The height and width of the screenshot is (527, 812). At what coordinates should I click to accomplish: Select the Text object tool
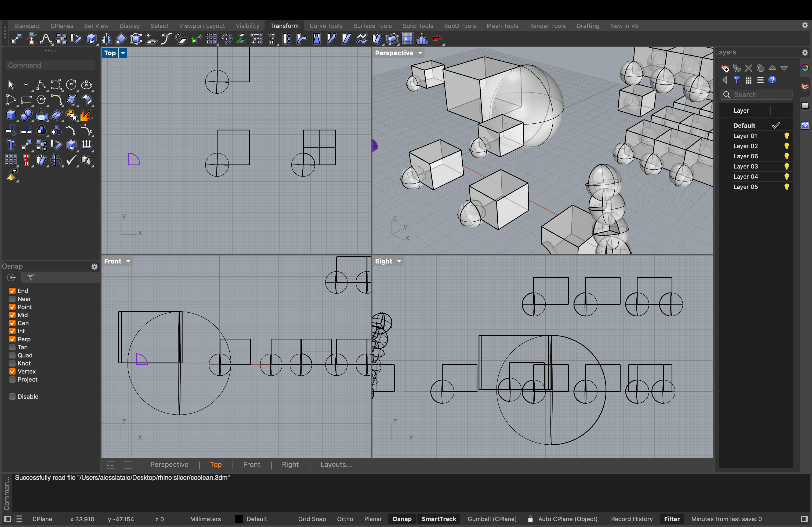point(11,145)
